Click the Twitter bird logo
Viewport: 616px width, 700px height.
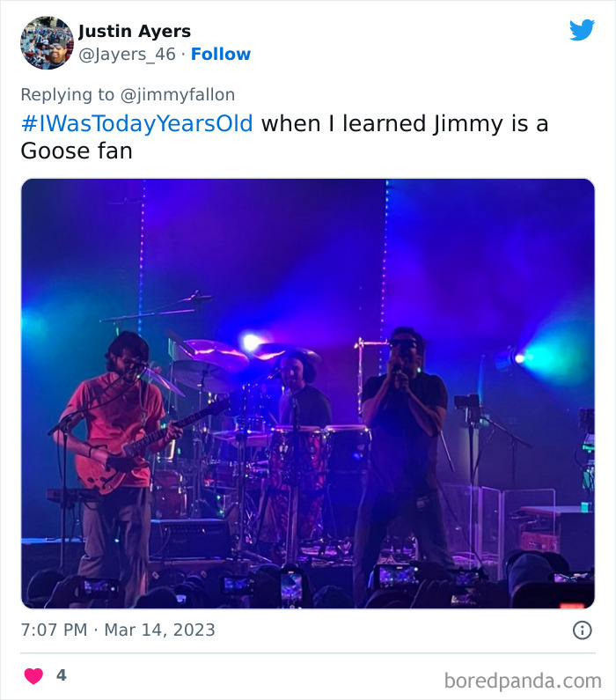(x=582, y=31)
